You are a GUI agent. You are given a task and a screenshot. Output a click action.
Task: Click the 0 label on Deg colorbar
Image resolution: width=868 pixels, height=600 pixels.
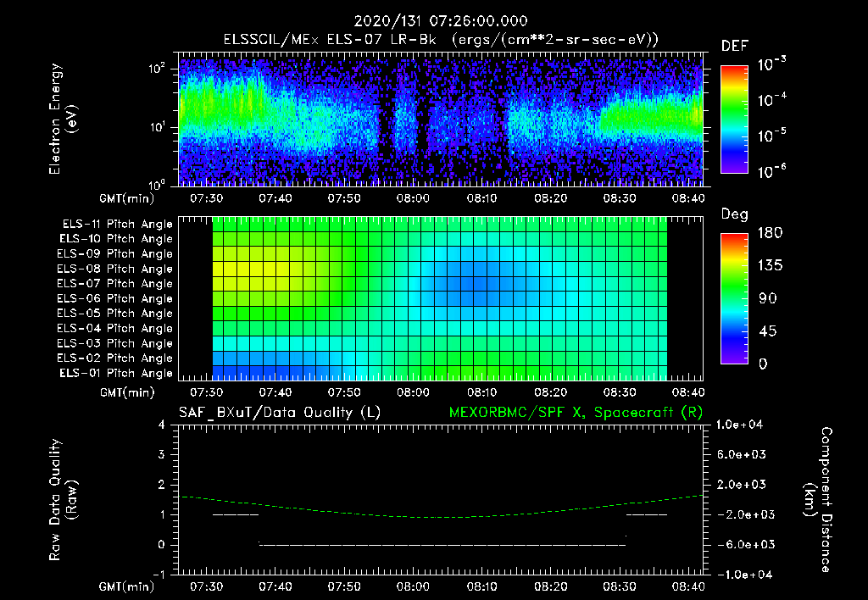tap(764, 364)
